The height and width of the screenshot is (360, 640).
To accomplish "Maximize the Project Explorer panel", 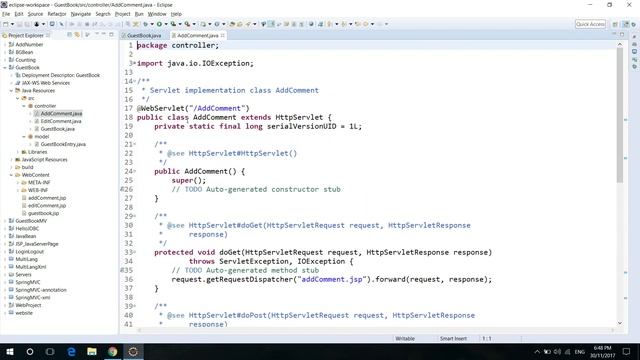I will tap(111, 35).
